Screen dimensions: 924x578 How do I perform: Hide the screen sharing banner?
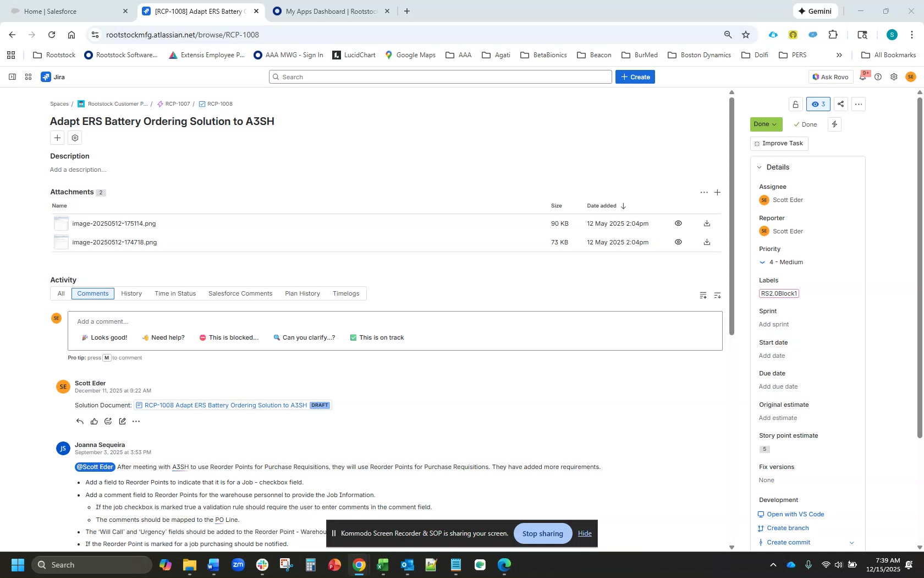click(x=585, y=533)
